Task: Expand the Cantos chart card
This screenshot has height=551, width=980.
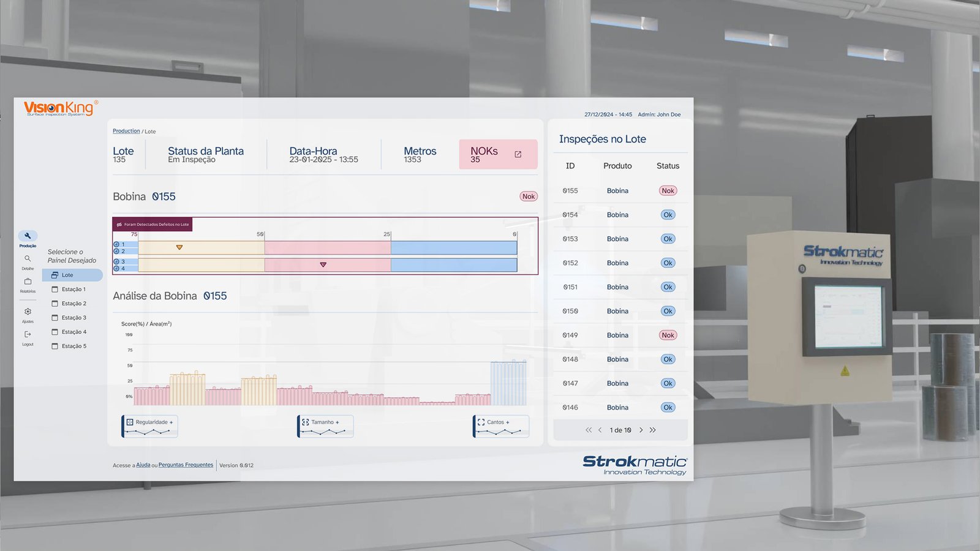Action: pos(502,425)
